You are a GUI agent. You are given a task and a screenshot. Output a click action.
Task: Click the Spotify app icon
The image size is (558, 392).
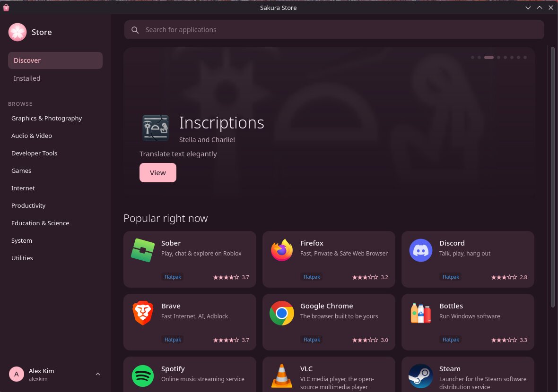click(143, 375)
